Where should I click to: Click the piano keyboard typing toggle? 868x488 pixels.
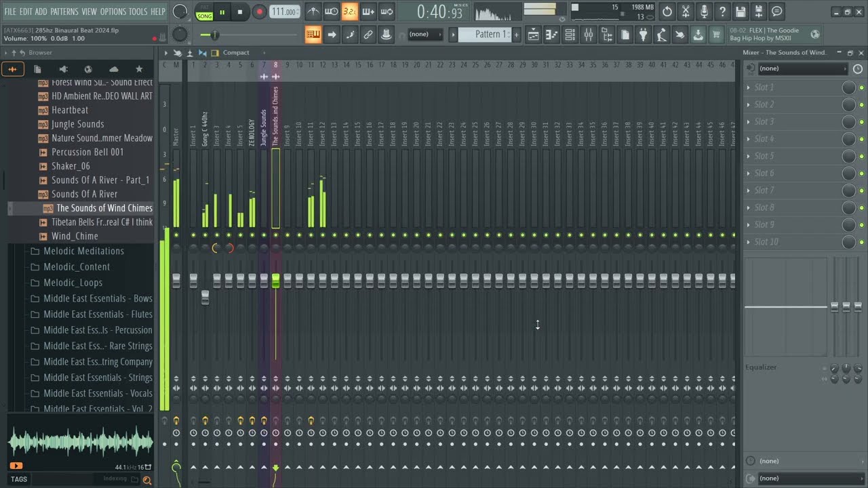(313, 35)
